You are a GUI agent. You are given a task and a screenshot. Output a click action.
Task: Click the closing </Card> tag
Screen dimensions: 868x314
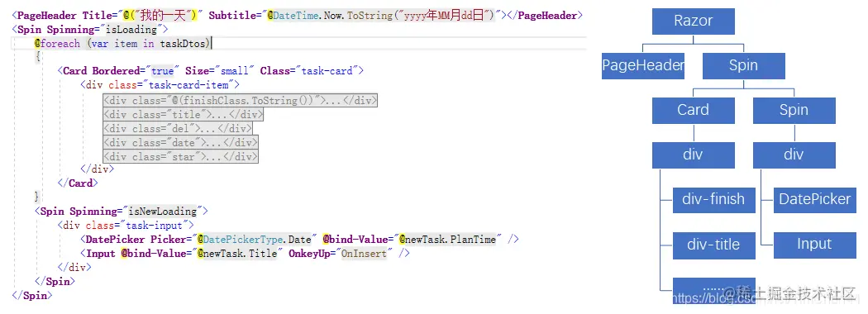78,183
